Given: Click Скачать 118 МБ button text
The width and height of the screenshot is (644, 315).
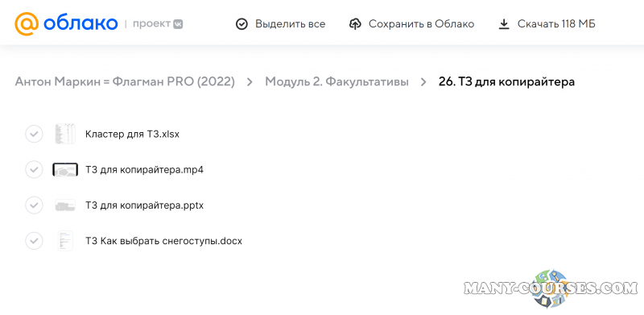Looking at the screenshot, I should point(556,24).
